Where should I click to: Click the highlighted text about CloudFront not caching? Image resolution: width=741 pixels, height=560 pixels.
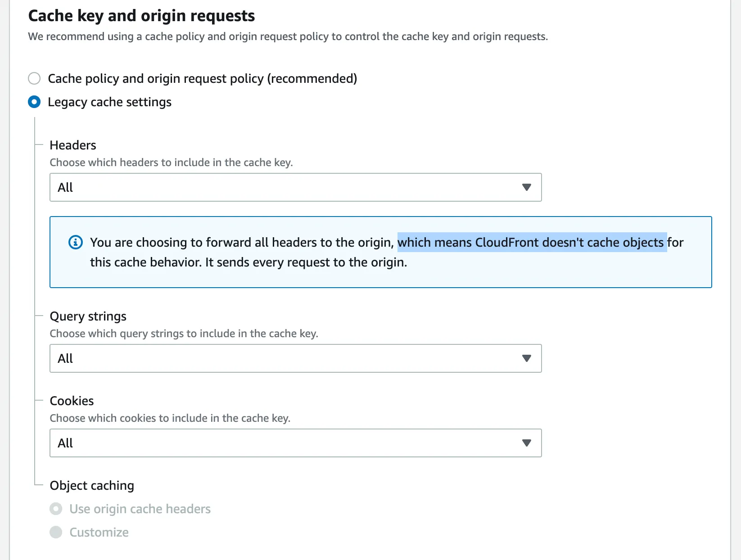pos(531,242)
